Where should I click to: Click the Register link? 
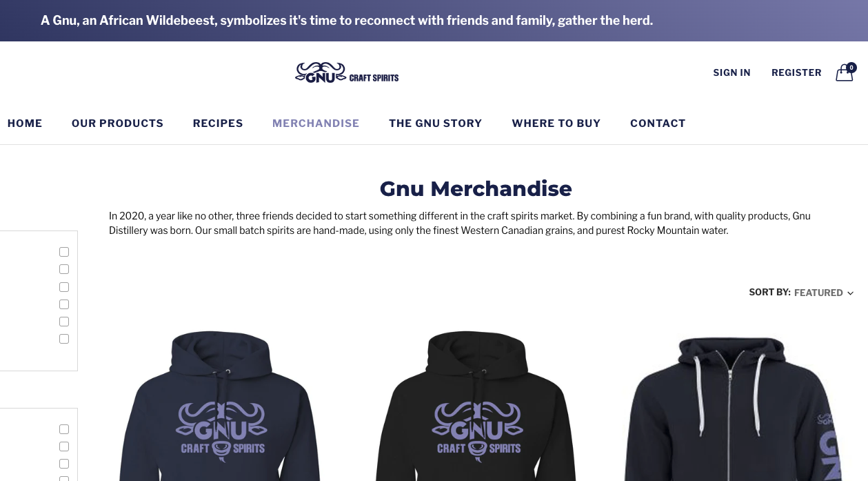[796, 72]
